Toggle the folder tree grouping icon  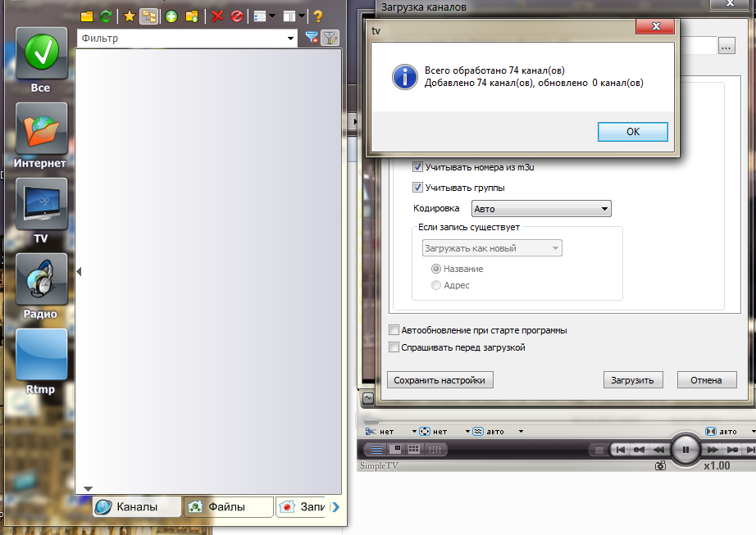[x=149, y=16]
